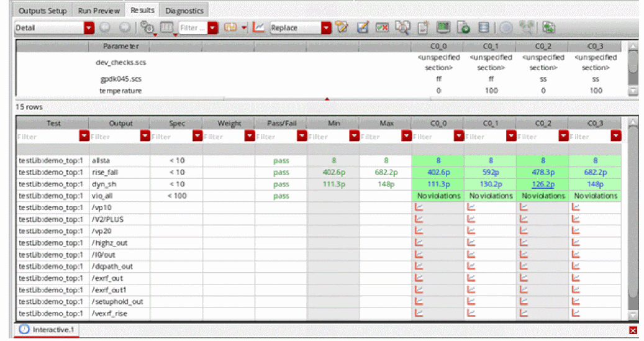The height and width of the screenshot is (341, 644).
Task: Switch to the Diagnostics tab
Action: pyautogui.click(x=184, y=11)
